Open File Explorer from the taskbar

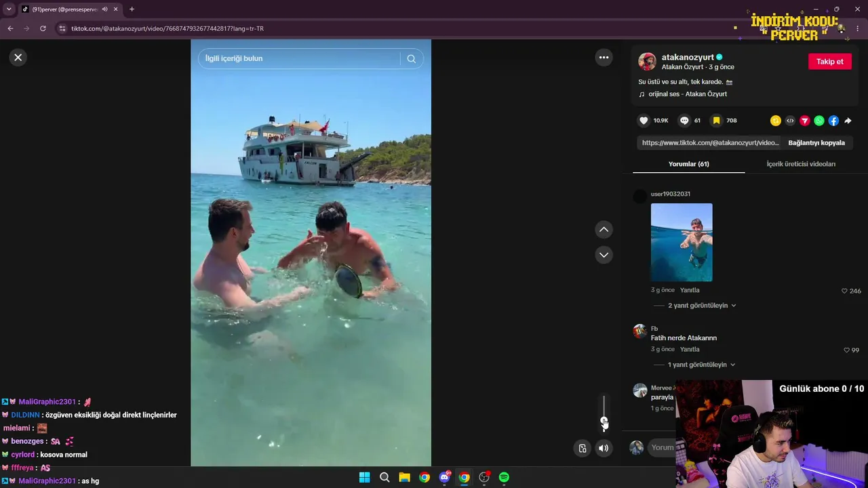pyautogui.click(x=404, y=477)
